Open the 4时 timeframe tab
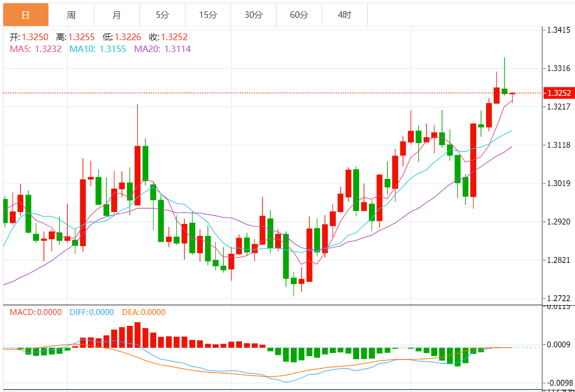The height and width of the screenshot is (392, 575). [x=344, y=15]
